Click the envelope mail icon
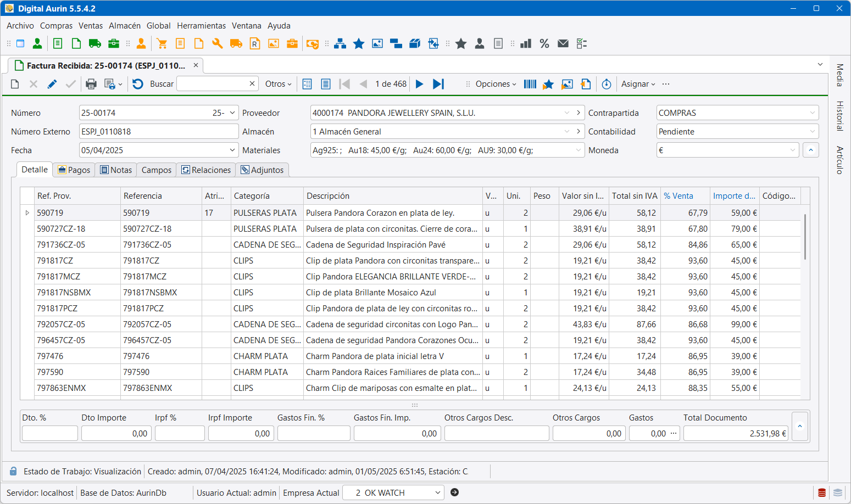Screen dimensions: 851x504 point(563,43)
